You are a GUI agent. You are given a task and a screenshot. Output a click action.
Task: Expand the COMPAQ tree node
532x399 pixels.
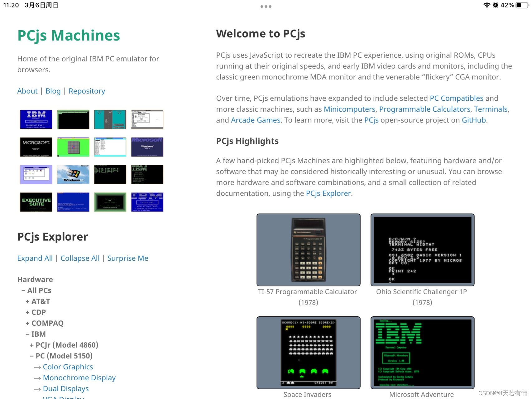(x=45, y=323)
